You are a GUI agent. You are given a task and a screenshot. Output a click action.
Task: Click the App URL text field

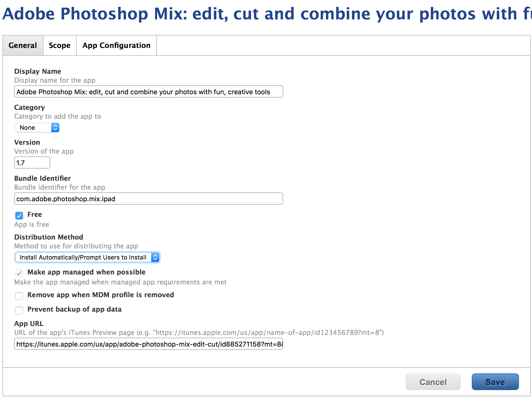tap(148, 344)
